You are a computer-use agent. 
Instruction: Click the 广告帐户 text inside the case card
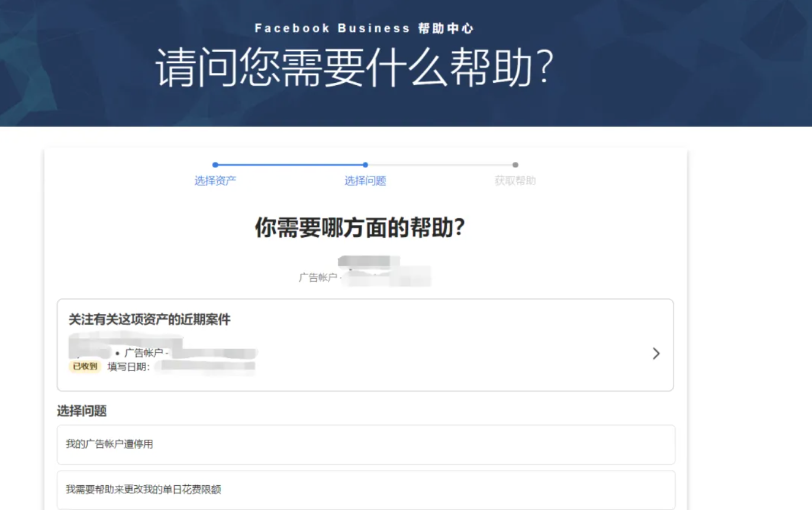[x=143, y=353]
